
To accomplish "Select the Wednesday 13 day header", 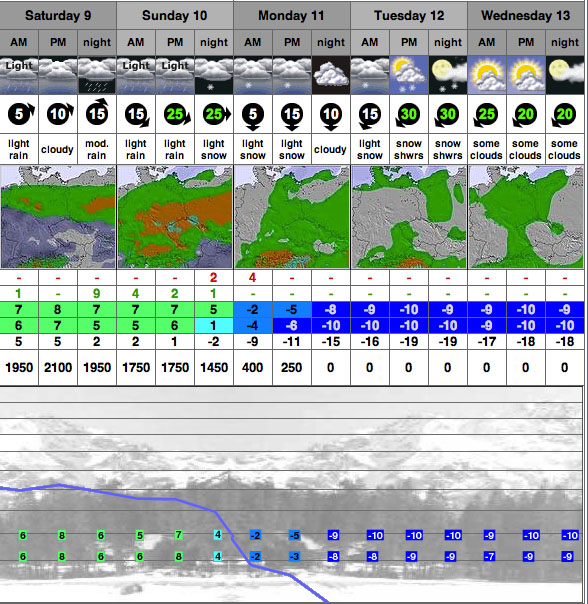I will 526,15.
